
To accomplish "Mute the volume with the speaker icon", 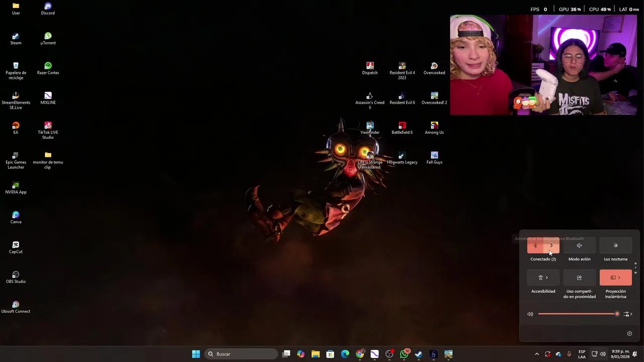I will coord(530,314).
